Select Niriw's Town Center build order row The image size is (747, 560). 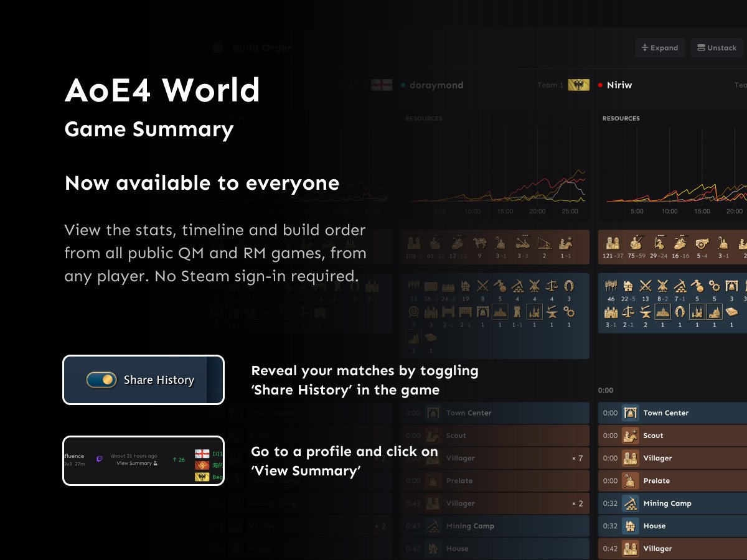pyautogui.click(x=672, y=413)
